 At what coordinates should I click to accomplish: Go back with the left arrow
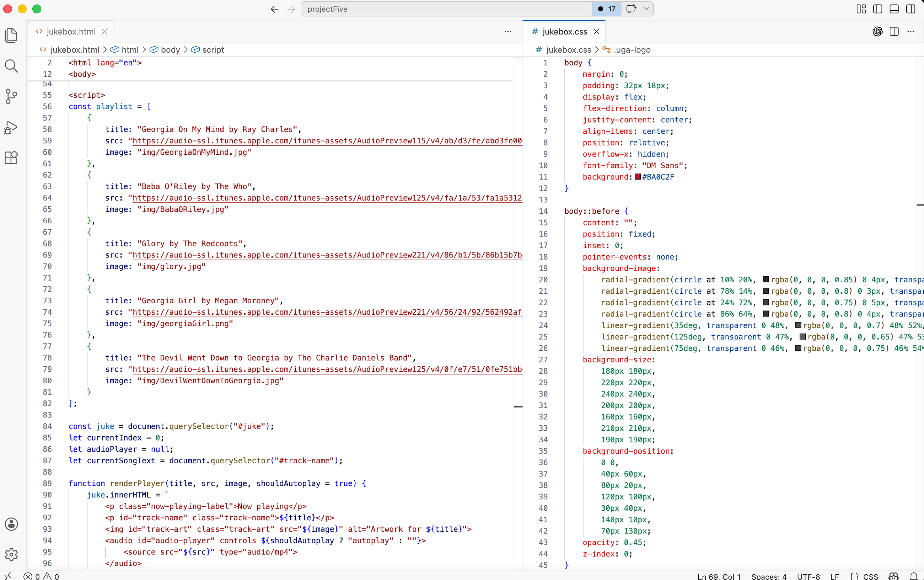[x=274, y=9]
